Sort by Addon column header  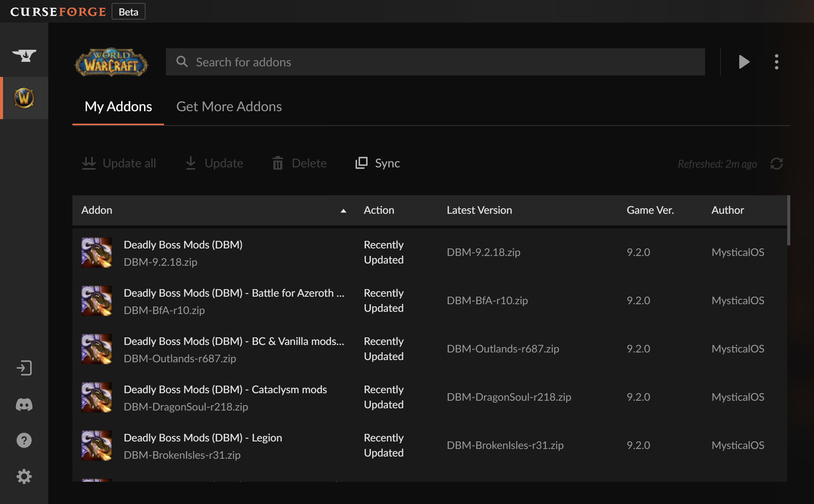97,210
